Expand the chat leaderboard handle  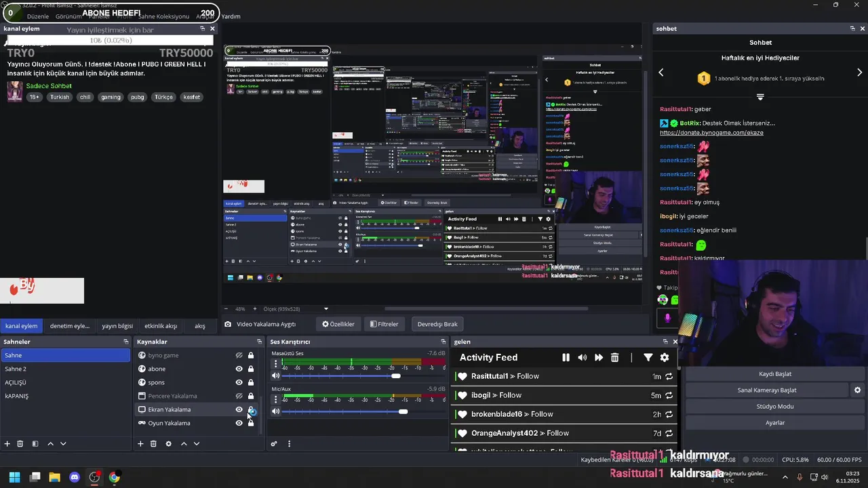(760, 98)
